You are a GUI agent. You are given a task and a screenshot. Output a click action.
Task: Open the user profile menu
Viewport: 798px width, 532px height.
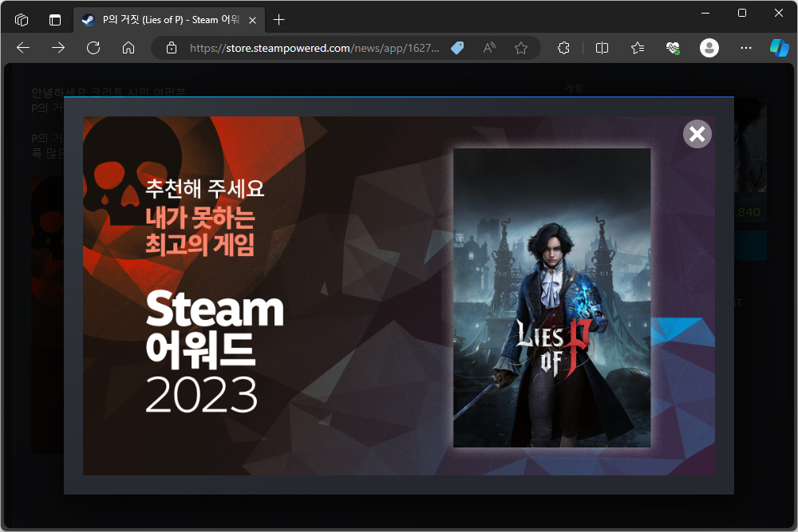tap(709, 48)
